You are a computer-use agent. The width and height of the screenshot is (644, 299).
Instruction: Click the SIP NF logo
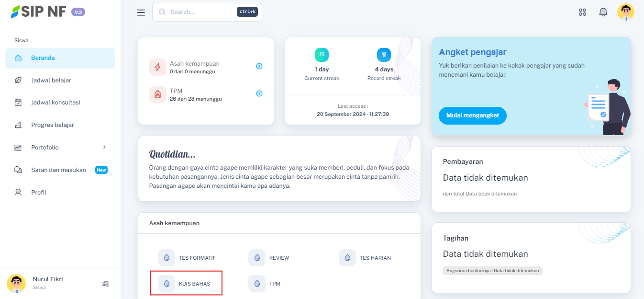click(x=39, y=12)
